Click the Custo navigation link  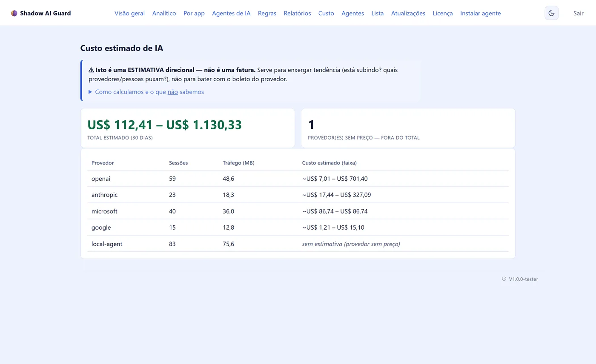click(326, 13)
